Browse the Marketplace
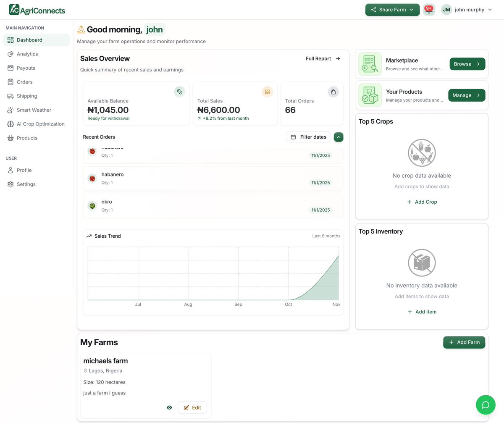 pyautogui.click(x=467, y=64)
